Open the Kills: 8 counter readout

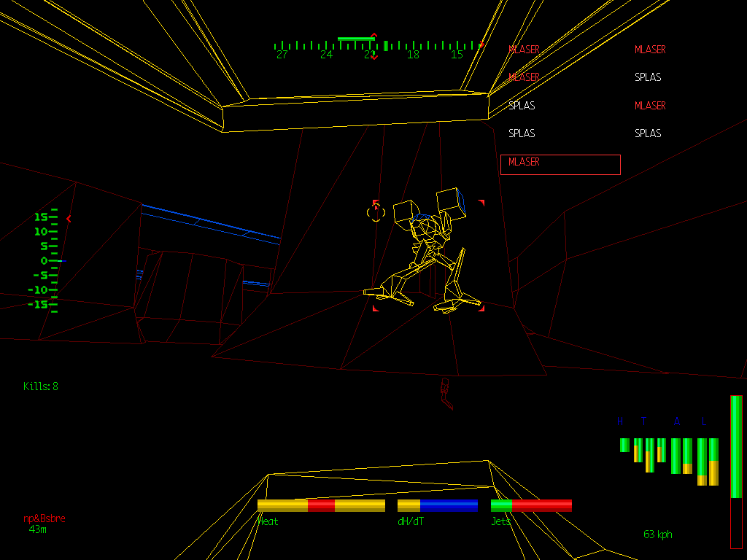pyautogui.click(x=40, y=386)
